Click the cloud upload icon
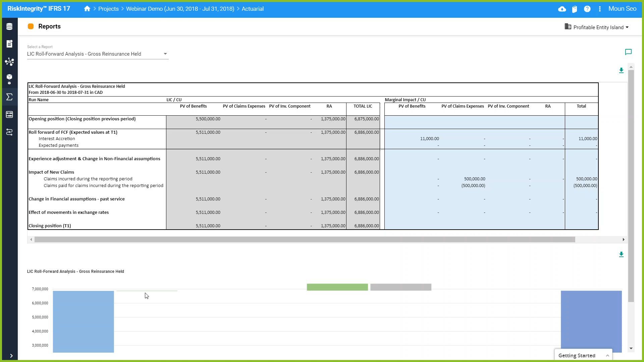 [562, 9]
